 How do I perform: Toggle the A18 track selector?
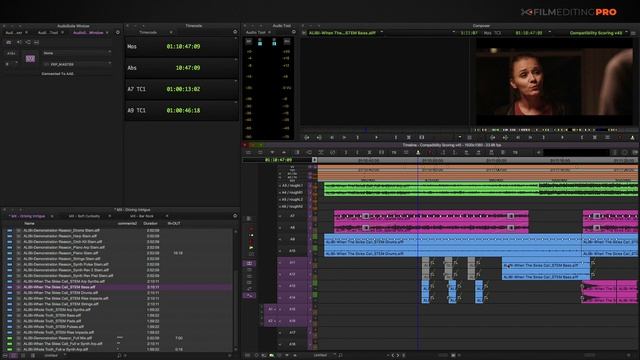pos(292,344)
